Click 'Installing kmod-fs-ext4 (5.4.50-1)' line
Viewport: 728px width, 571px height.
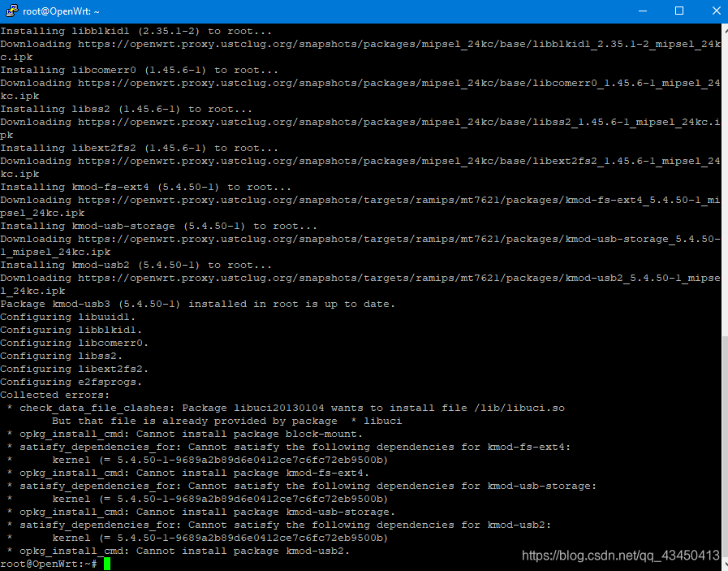click(x=146, y=188)
